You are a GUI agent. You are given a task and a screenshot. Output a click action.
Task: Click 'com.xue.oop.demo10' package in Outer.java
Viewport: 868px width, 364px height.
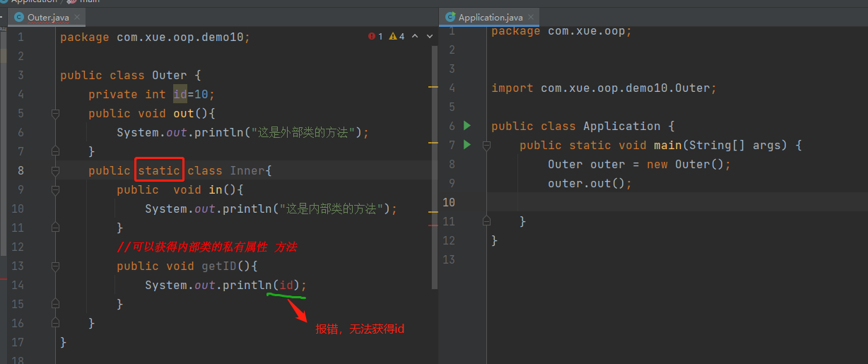click(x=180, y=37)
